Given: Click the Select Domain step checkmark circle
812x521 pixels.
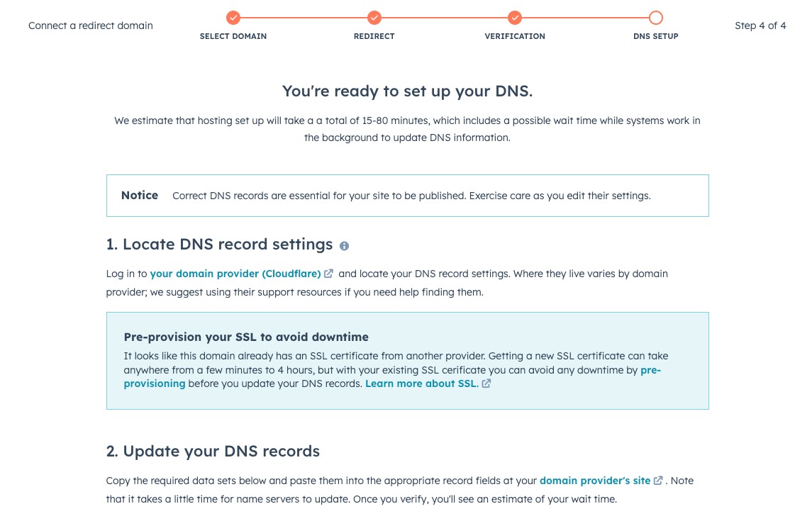Looking at the screenshot, I should tap(233, 18).
